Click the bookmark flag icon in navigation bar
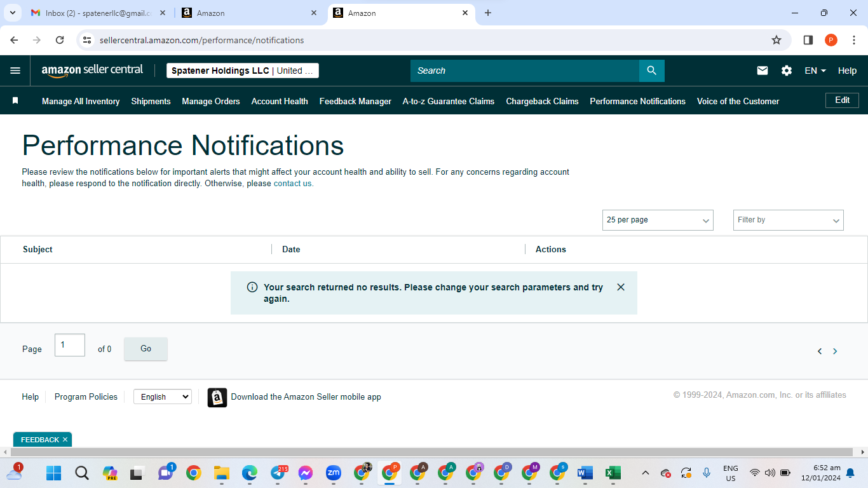The image size is (868, 488). [x=15, y=100]
